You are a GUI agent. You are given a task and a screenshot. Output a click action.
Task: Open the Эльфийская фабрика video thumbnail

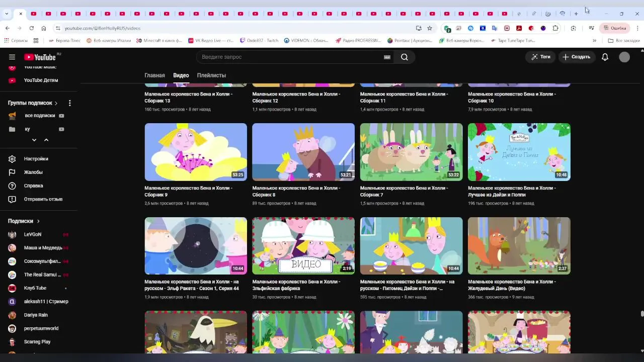coord(303,246)
